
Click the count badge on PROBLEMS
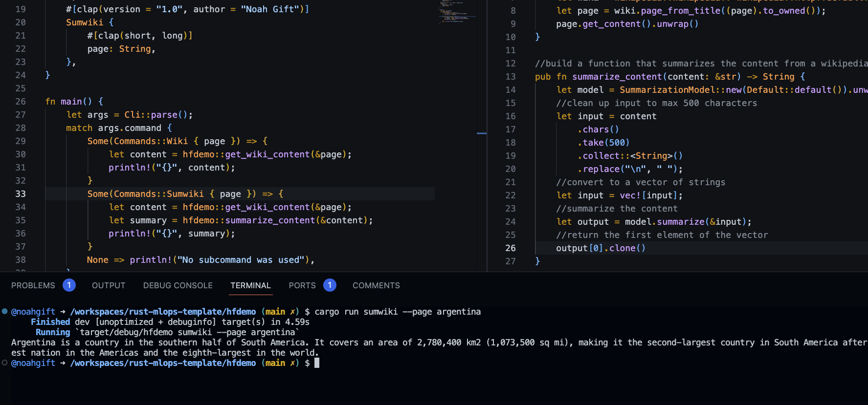click(x=69, y=285)
